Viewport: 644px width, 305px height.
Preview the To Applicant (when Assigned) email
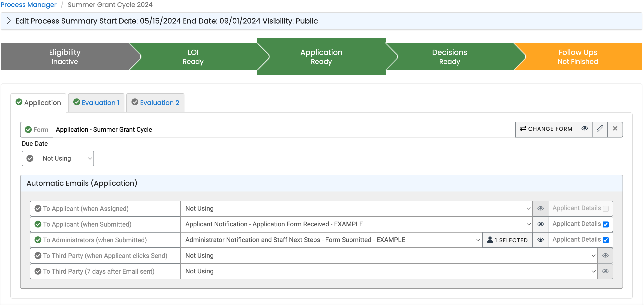tap(540, 208)
